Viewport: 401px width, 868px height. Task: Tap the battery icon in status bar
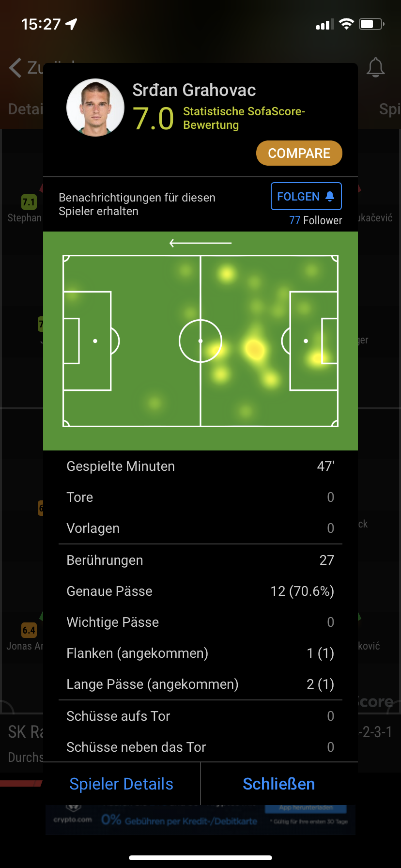coord(371,24)
